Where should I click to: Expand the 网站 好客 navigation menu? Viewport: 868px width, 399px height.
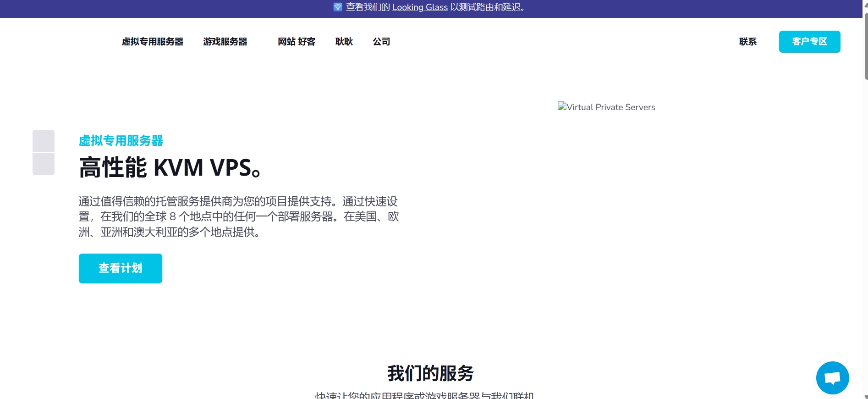(x=297, y=42)
